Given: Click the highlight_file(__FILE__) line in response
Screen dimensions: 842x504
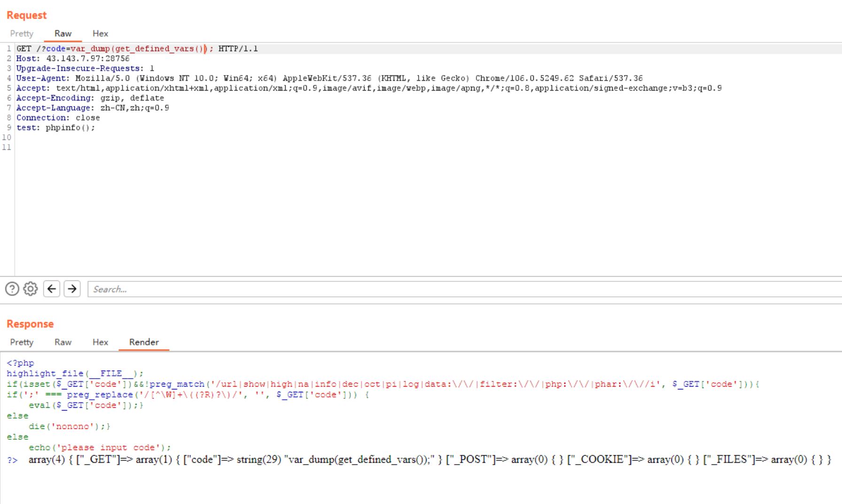Looking at the screenshot, I should tap(75, 373).
